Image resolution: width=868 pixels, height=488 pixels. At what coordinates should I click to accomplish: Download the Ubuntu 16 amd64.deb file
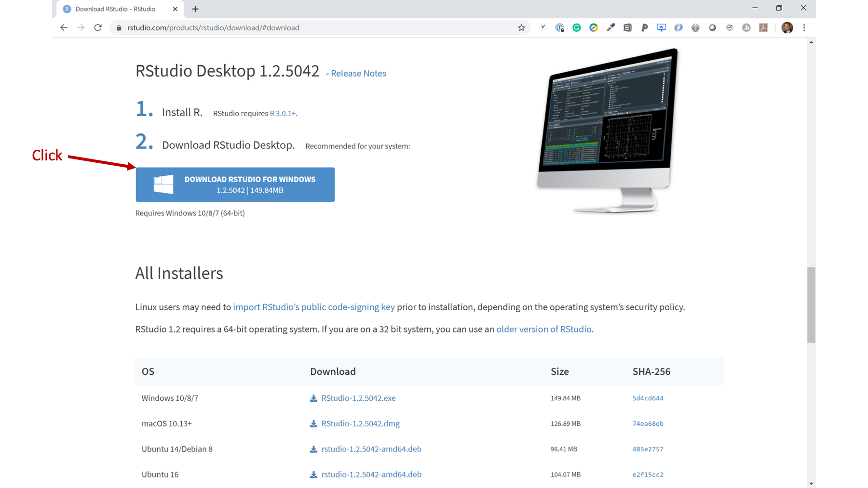pyautogui.click(x=371, y=475)
